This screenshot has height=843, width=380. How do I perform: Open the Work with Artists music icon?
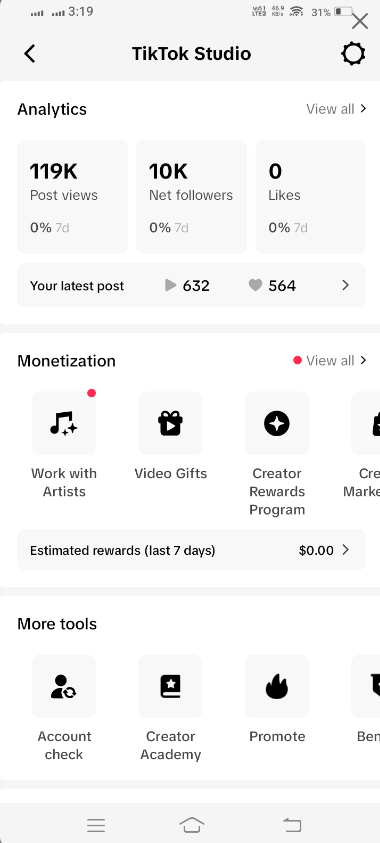(x=64, y=423)
